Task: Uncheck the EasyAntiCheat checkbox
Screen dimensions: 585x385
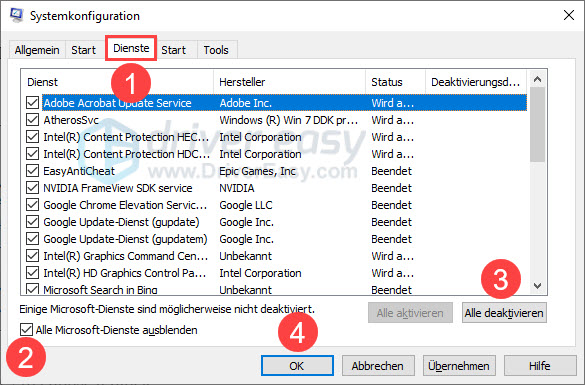Action: [x=32, y=171]
